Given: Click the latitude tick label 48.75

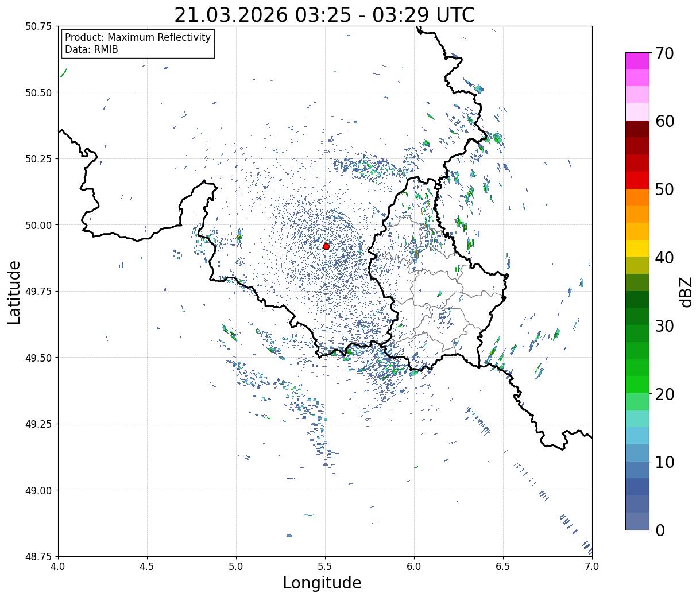Looking at the screenshot, I should click(x=38, y=556).
